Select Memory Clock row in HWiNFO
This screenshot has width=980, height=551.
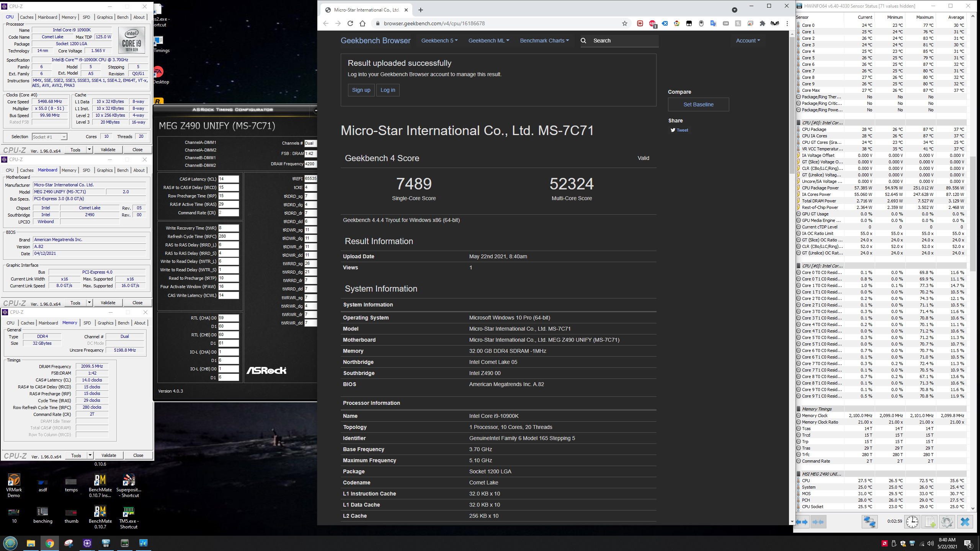click(881, 416)
